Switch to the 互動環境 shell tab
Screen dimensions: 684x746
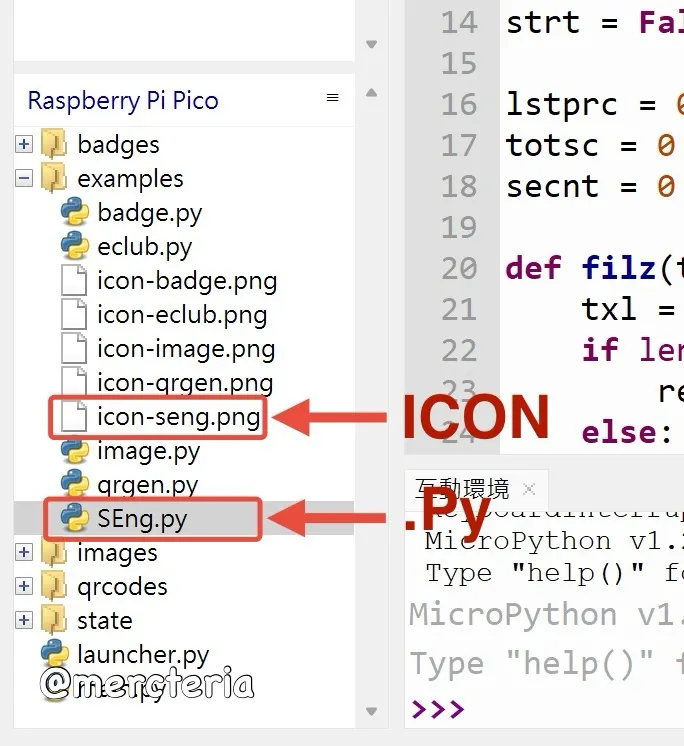click(462, 489)
